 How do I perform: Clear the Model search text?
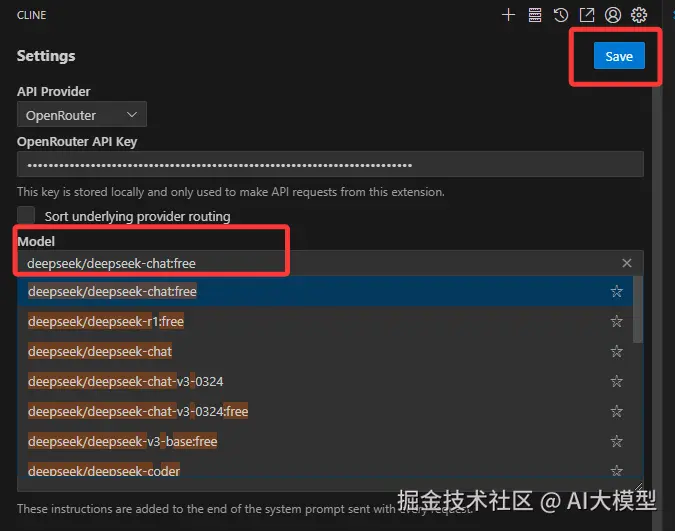pyautogui.click(x=627, y=263)
